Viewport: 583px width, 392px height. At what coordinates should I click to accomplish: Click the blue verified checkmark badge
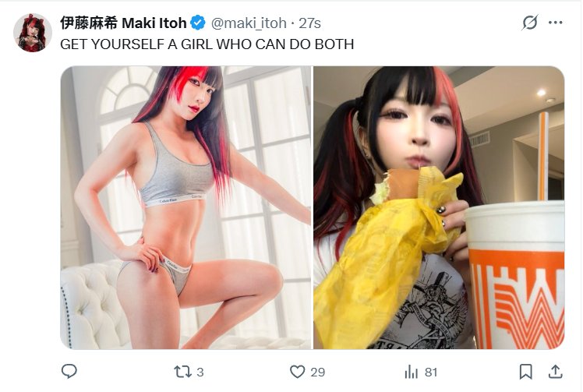coord(198,23)
